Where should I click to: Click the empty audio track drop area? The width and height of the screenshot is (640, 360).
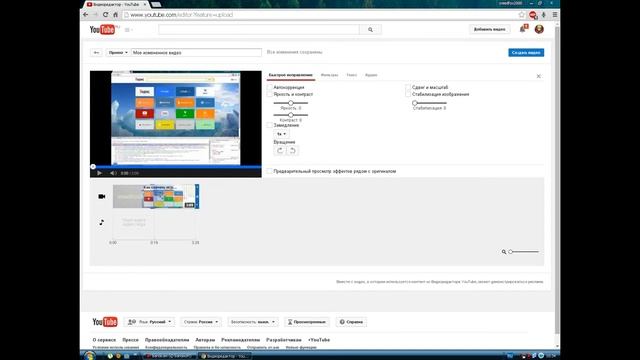pyautogui.click(x=155, y=225)
